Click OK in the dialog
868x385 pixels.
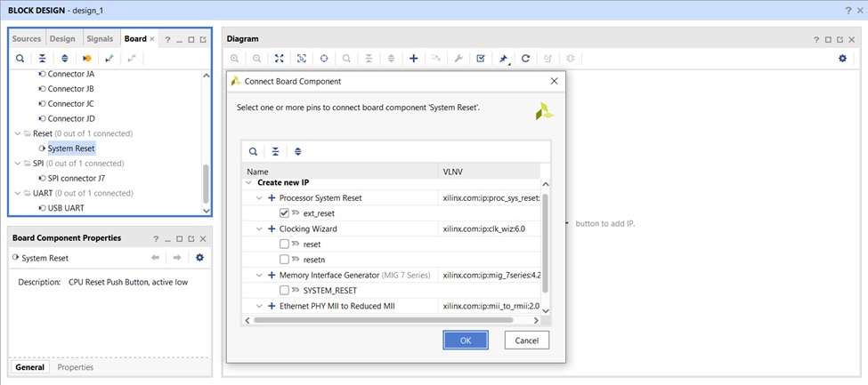click(466, 341)
